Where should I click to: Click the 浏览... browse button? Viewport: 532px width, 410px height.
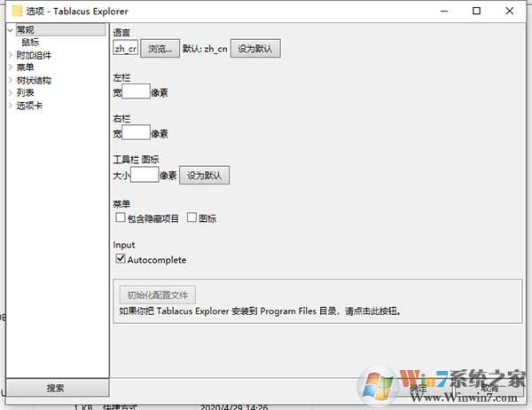160,48
